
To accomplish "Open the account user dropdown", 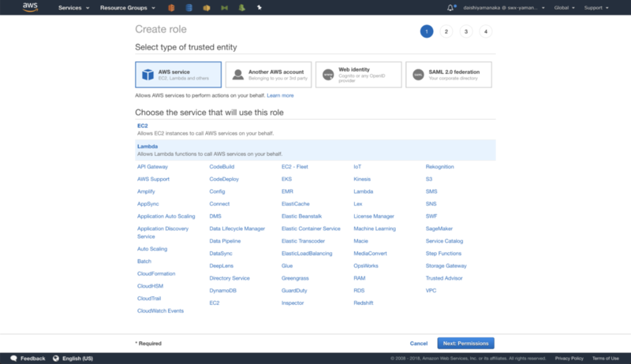I will coord(504,8).
